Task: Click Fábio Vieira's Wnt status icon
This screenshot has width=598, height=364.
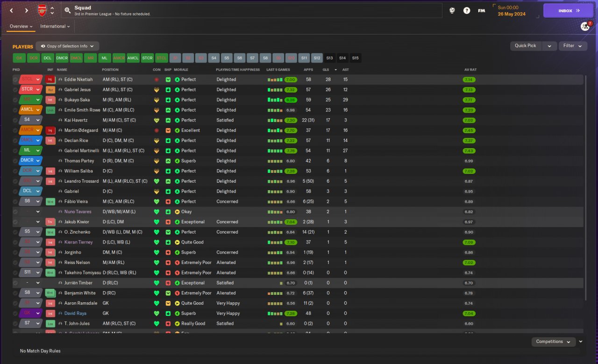Action: 50,202
